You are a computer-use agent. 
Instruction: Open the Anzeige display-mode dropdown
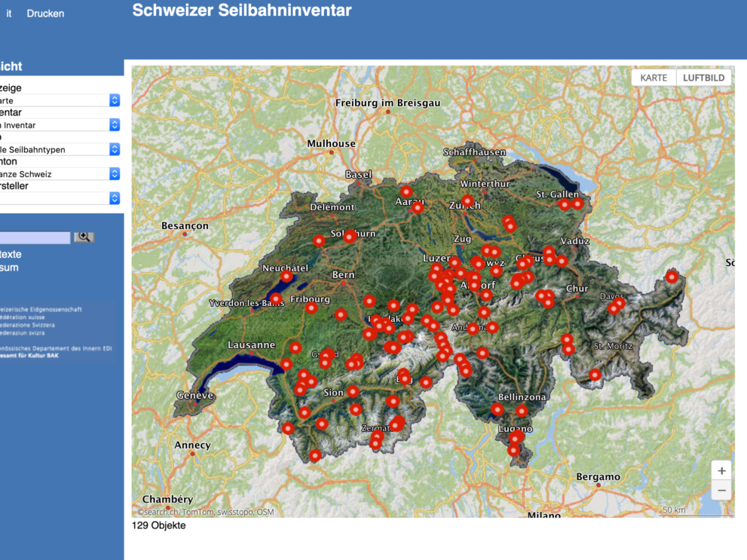point(60,100)
